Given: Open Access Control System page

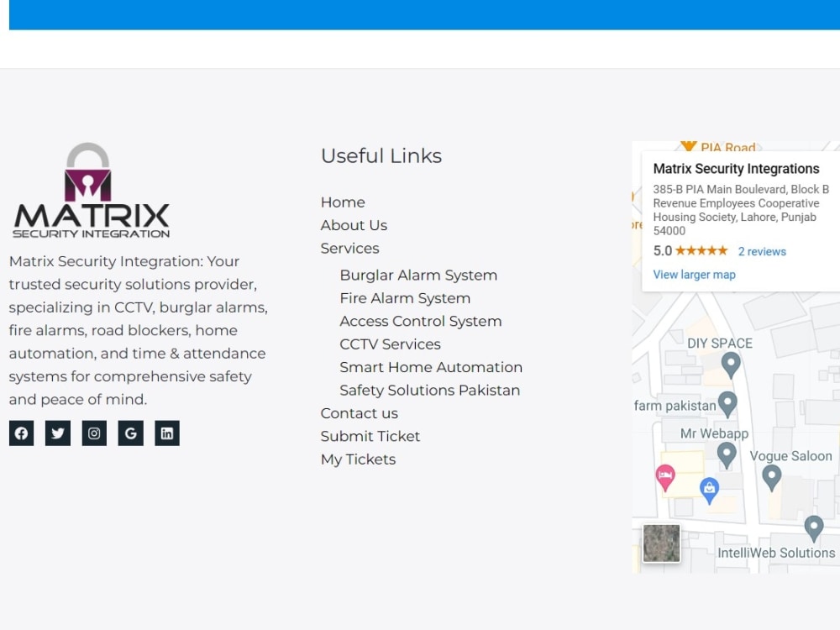Looking at the screenshot, I should (x=421, y=321).
